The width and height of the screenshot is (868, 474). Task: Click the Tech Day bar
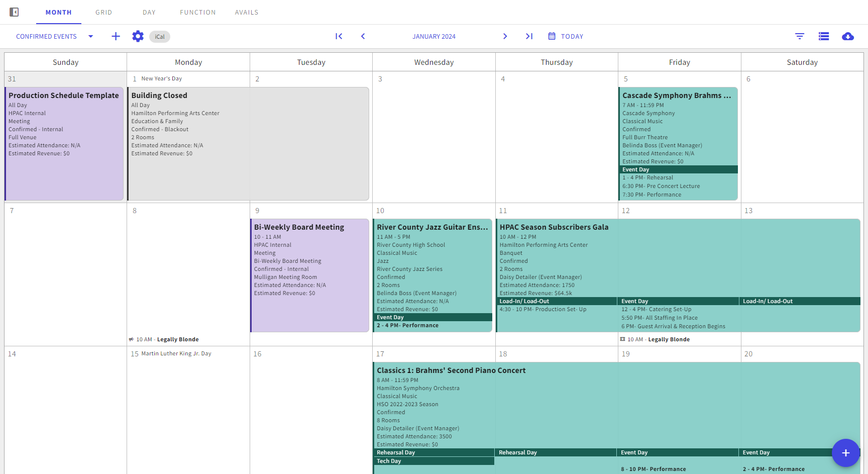[434, 461]
